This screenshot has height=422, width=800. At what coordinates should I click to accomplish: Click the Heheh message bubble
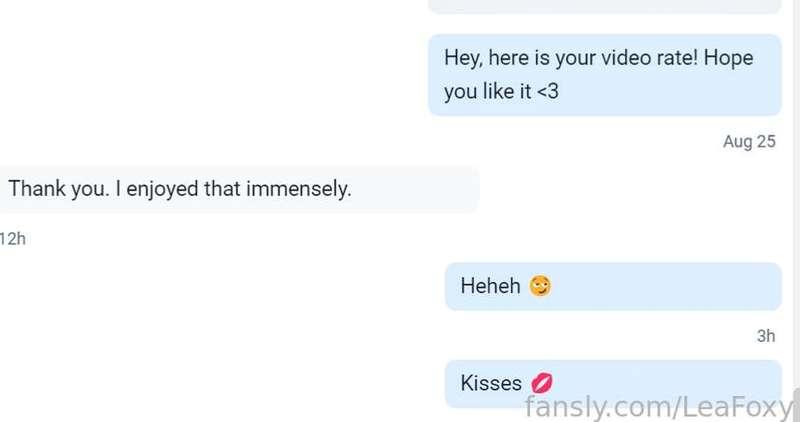click(613, 286)
